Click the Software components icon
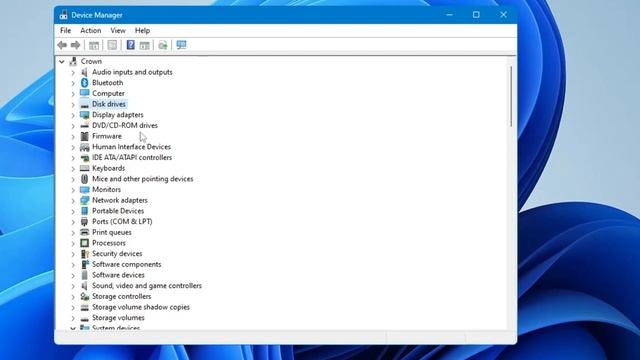This screenshot has width=640, height=360. pos(84,264)
